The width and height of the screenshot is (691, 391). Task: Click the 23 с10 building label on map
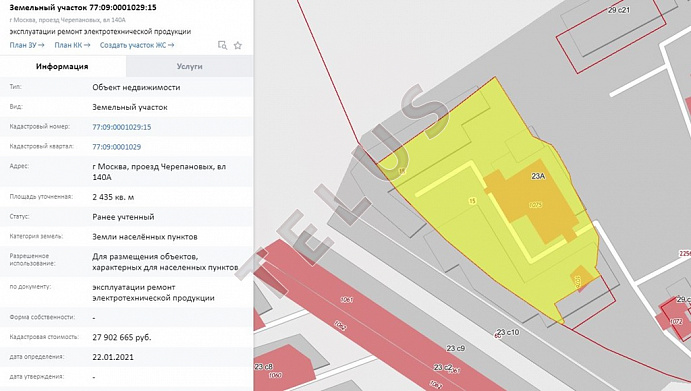pyautogui.click(x=508, y=332)
